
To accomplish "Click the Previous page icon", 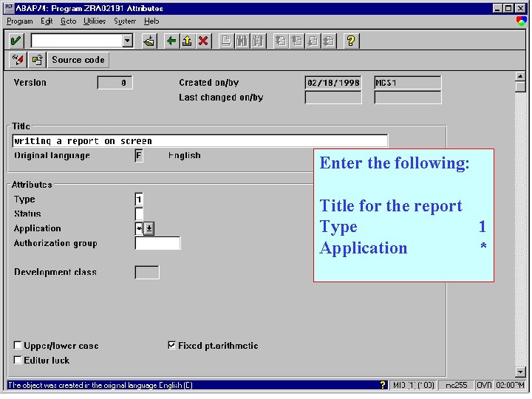I will click(296, 41).
